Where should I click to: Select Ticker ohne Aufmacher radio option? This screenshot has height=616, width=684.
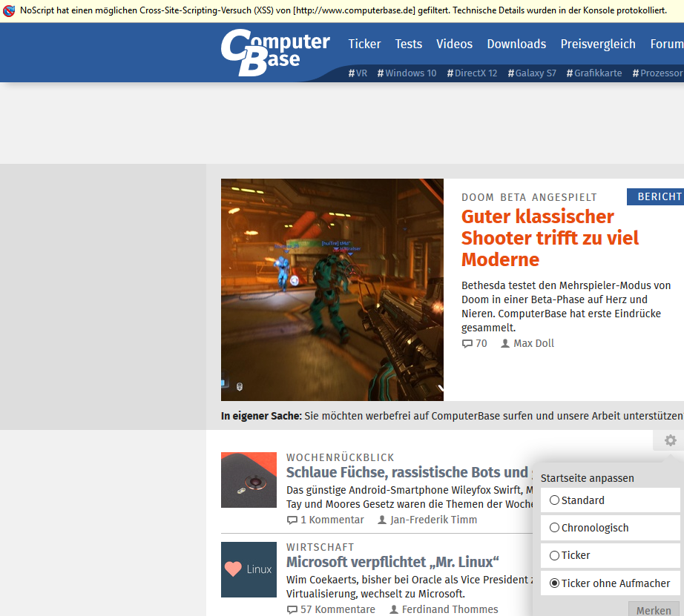(x=554, y=583)
